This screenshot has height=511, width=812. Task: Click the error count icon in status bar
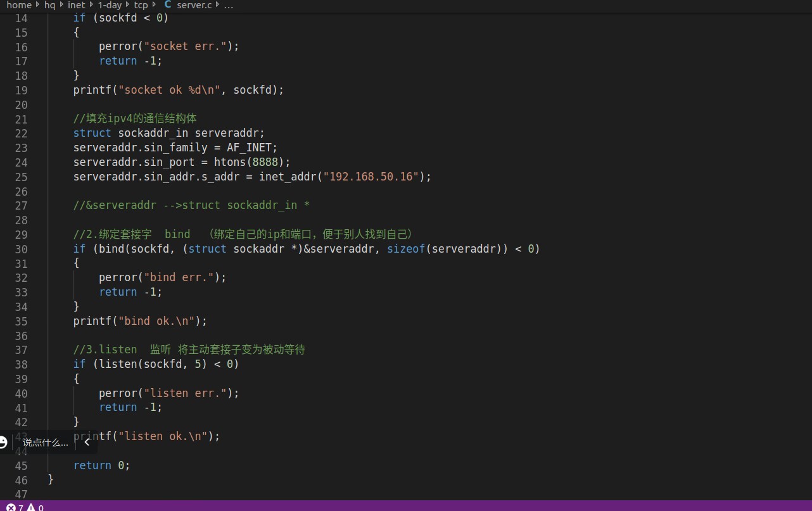[x=11, y=507]
